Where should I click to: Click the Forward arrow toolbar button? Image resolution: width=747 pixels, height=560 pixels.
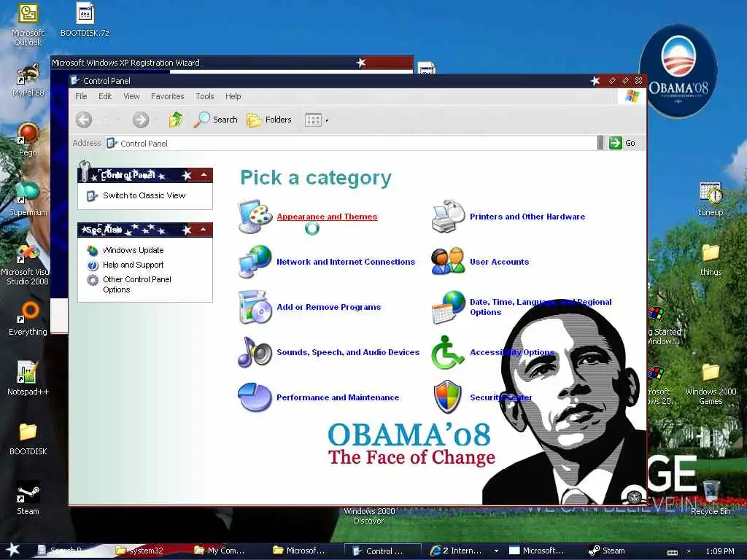pyautogui.click(x=141, y=120)
